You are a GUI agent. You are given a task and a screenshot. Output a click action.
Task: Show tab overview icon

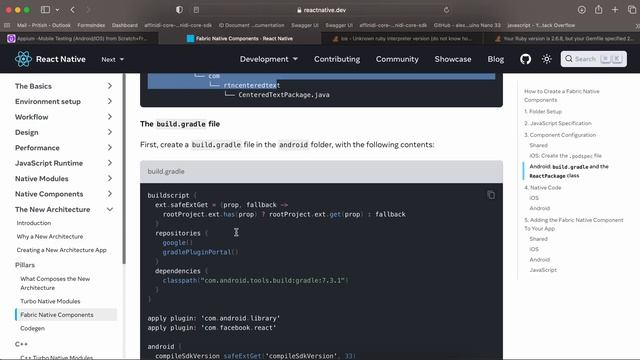click(x=632, y=10)
